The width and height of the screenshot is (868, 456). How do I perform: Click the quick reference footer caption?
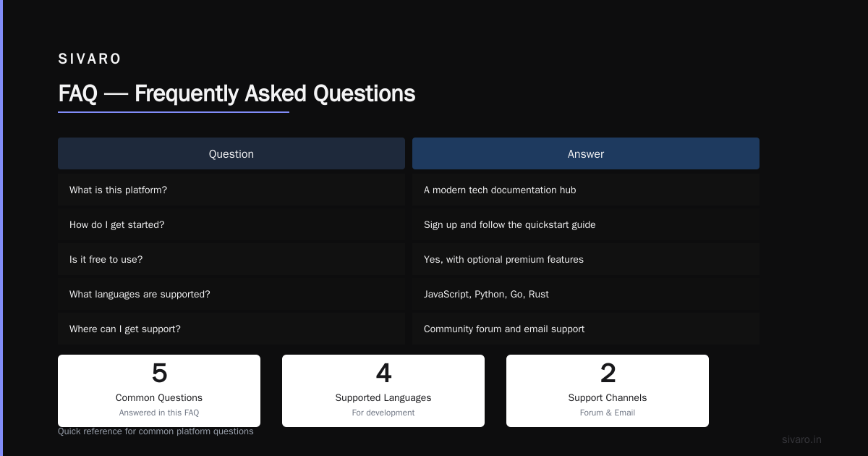(x=156, y=431)
